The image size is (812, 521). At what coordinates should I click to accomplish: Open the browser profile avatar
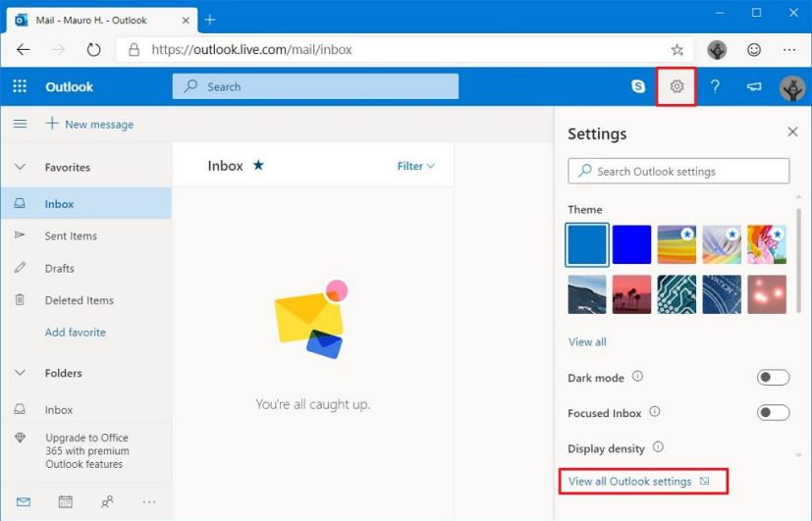[717, 50]
